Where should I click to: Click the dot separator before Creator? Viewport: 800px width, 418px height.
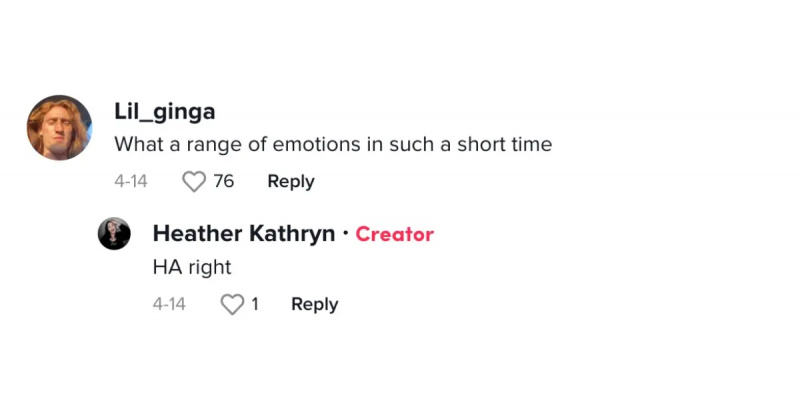[345, 233]
